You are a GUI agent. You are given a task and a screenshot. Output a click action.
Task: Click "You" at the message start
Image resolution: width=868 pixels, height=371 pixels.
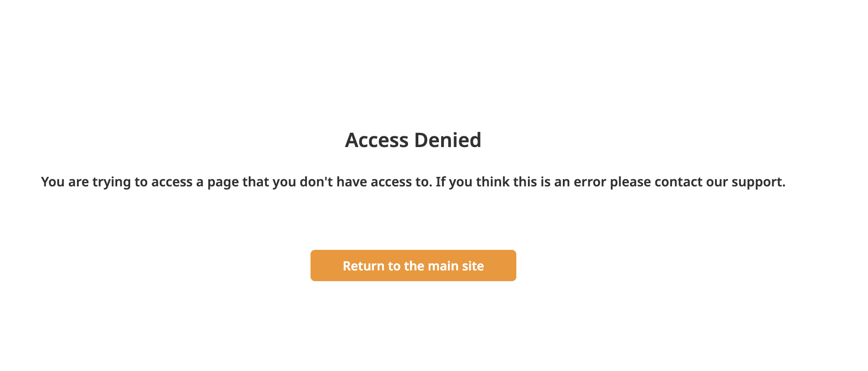53,182
